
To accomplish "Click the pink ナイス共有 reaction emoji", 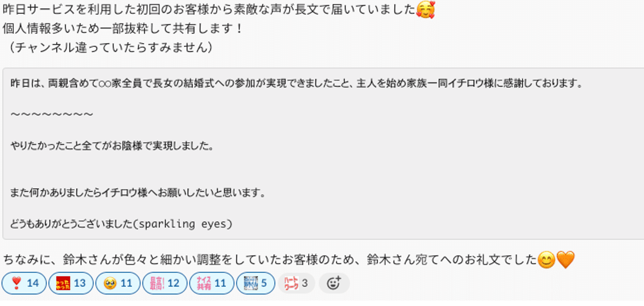I will point(204,283).
